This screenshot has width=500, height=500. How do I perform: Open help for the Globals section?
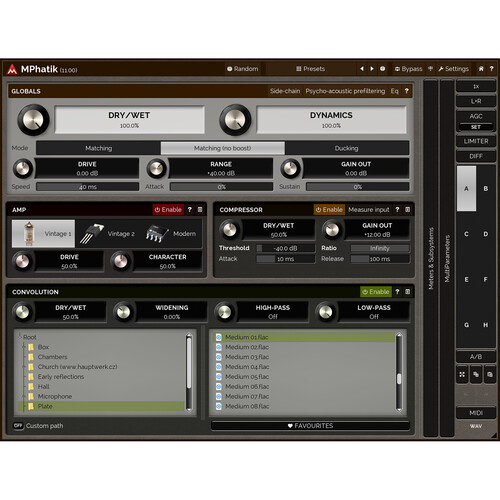click(406, 91)
